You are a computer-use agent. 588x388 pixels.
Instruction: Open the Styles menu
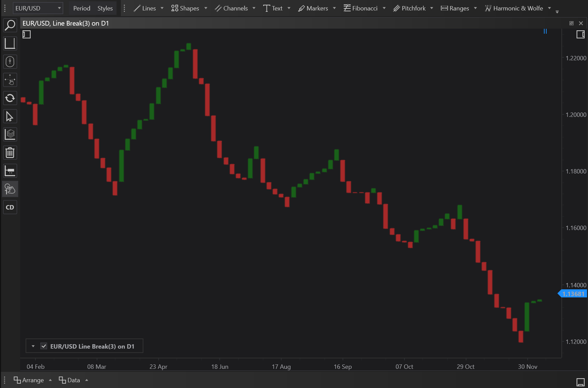coord(105,8)
